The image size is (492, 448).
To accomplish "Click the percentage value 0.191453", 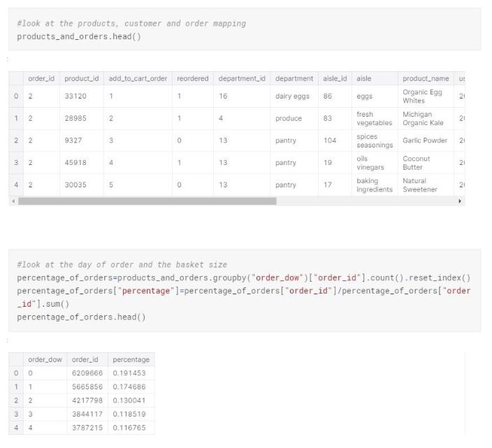I will (x=129, y=373).
